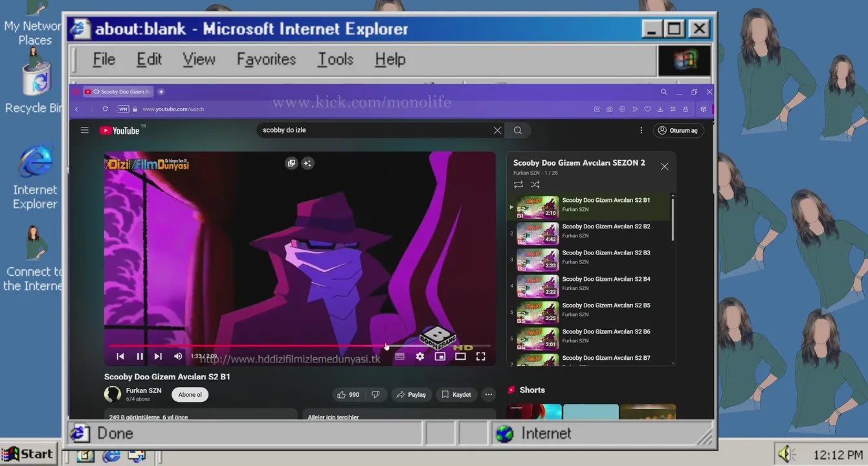Open the Windows Start button
The image size is (868, 466).
(x=28, y=454)
